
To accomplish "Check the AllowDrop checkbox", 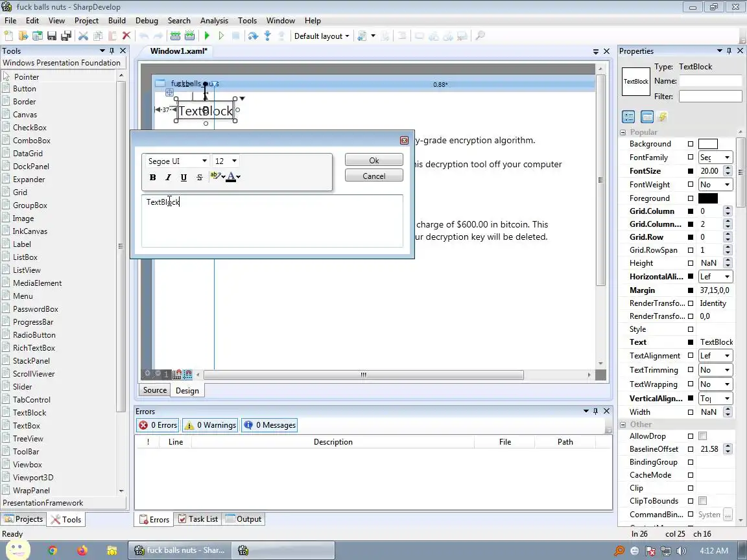I will (702, 436).
